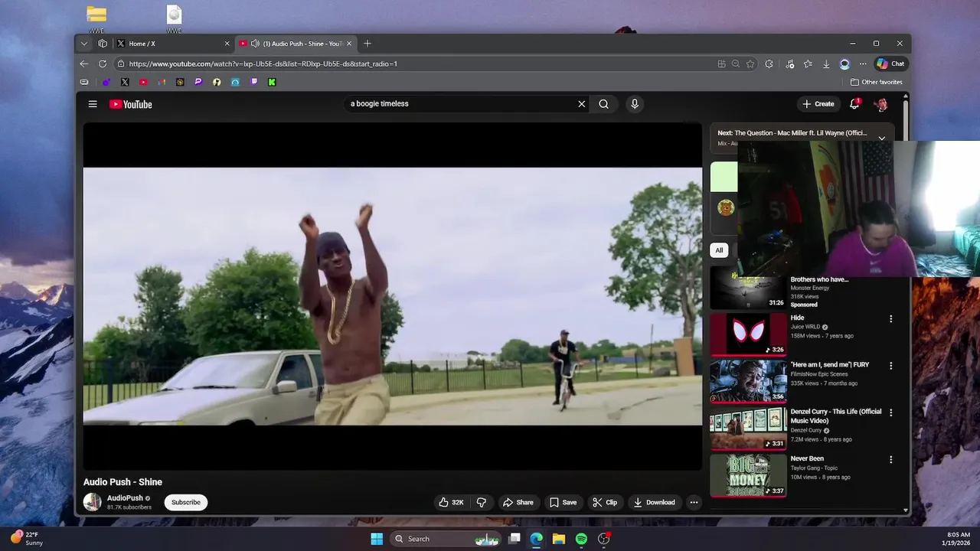Image resolution: width=980 pixels, height=551 pixels.
Task: Open Spotify from the taskbar
Action: coord(581,539)
